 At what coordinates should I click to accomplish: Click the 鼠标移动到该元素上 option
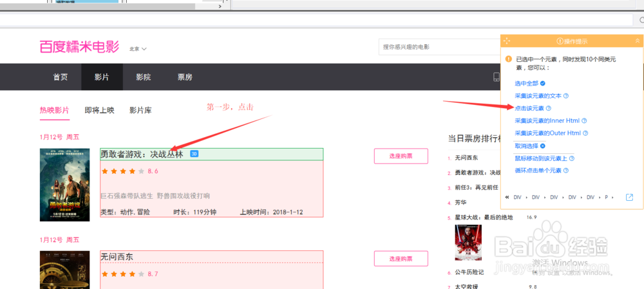pyautogui.click(x=541, y=158)
